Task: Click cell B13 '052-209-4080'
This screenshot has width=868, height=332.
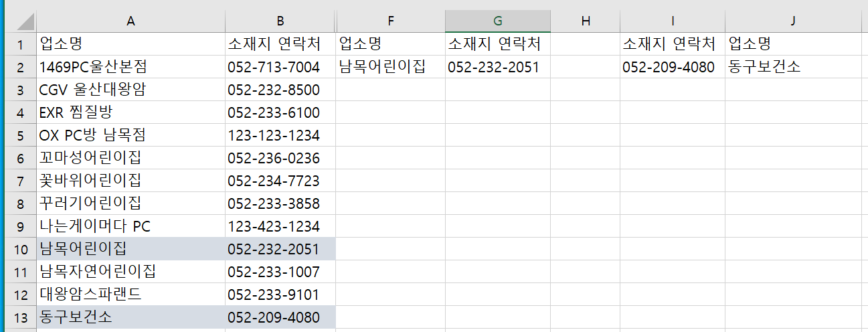Action: tap(280, 317)
